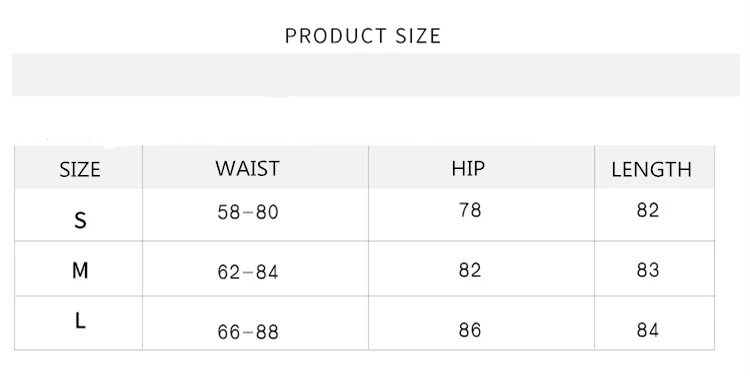Screen dimensions: 750x377
Task: Select the LENGTH column header
Action: [651, 170]
